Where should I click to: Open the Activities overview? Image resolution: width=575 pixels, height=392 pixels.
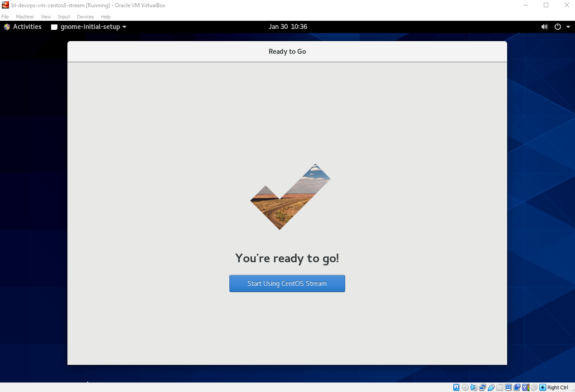tap(27, 27)
